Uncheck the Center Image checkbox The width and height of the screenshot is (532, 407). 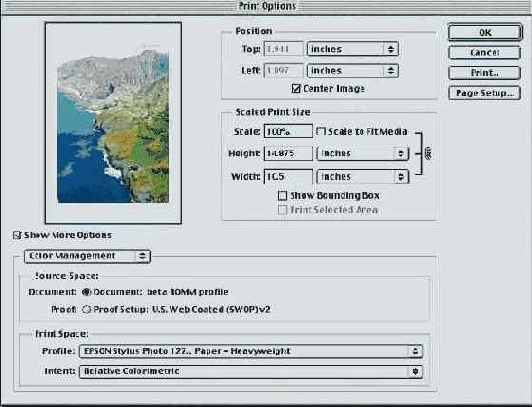point(296,89)
